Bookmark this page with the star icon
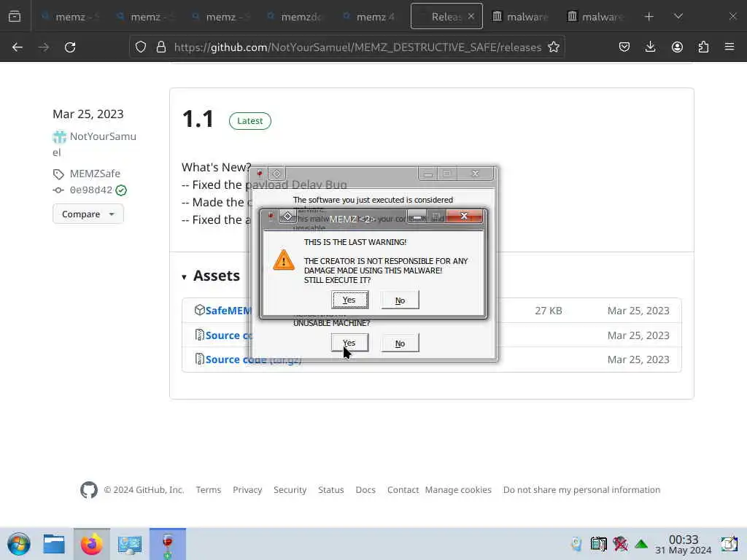The height and width of the screenshot is (560, 747). (553, 47)
